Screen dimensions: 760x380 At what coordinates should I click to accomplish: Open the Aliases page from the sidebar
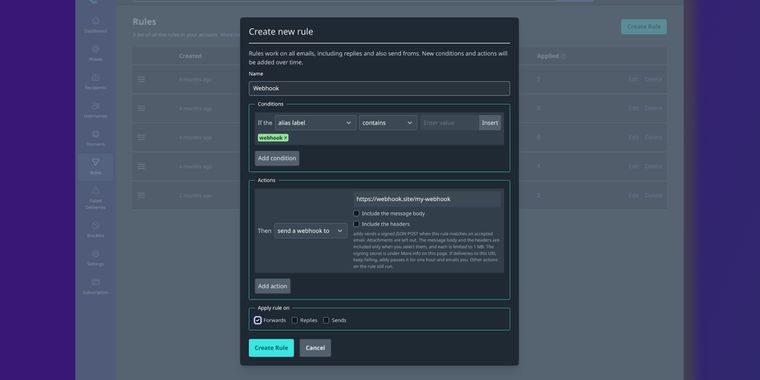click(x=95, y=53)
